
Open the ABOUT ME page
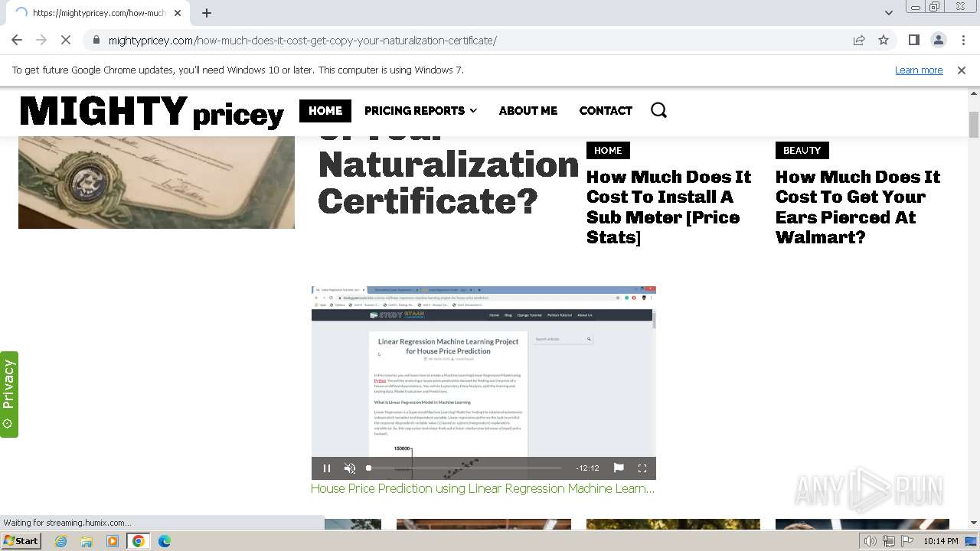(528, 110)
